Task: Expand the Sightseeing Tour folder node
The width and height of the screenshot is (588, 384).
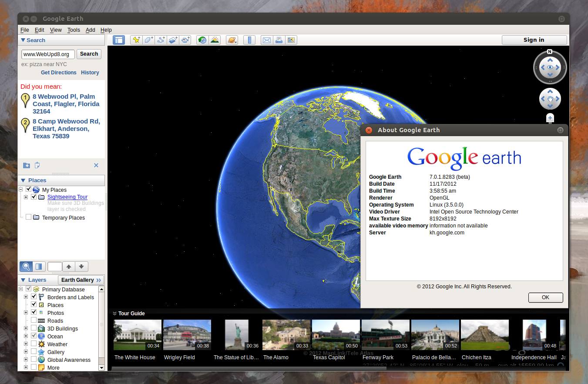Action: [26, 197]
